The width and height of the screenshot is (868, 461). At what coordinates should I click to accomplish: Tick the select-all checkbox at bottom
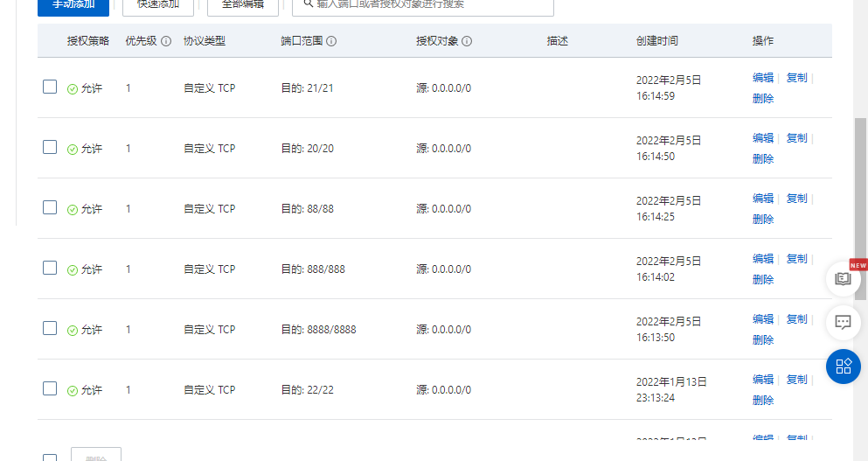click(x=50, y=458)
